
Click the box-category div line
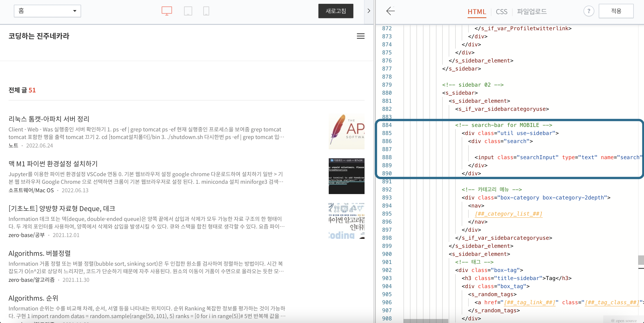[536, 198]
